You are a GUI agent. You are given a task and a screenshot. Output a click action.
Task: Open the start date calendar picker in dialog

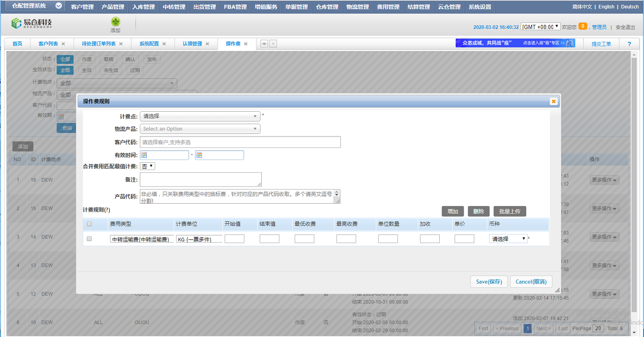tap(144, 155)
